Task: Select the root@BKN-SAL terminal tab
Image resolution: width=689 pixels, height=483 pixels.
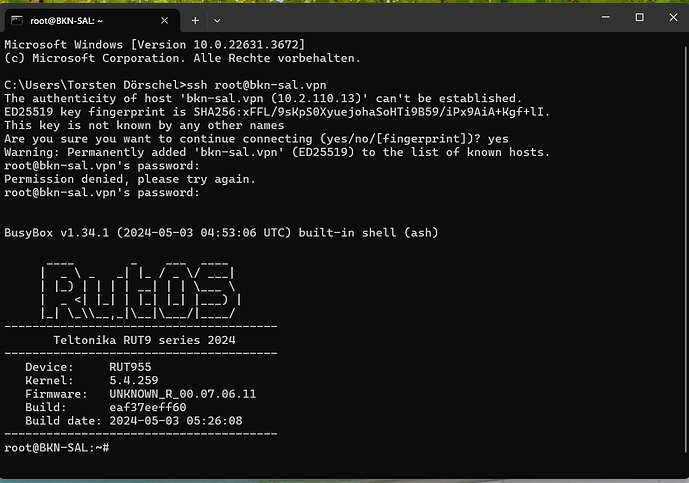Action: tap(91, 21)
